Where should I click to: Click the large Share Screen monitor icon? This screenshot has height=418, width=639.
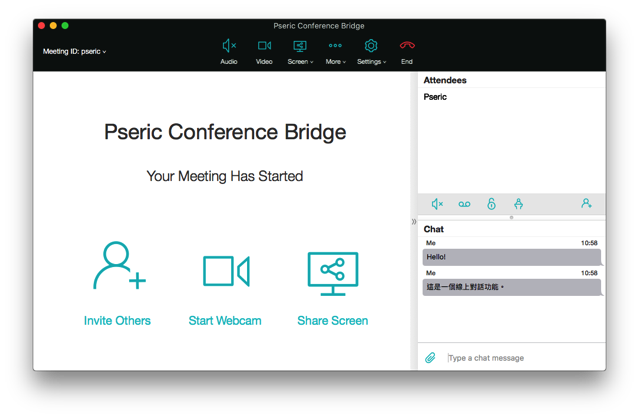click(x=333, y=274)
